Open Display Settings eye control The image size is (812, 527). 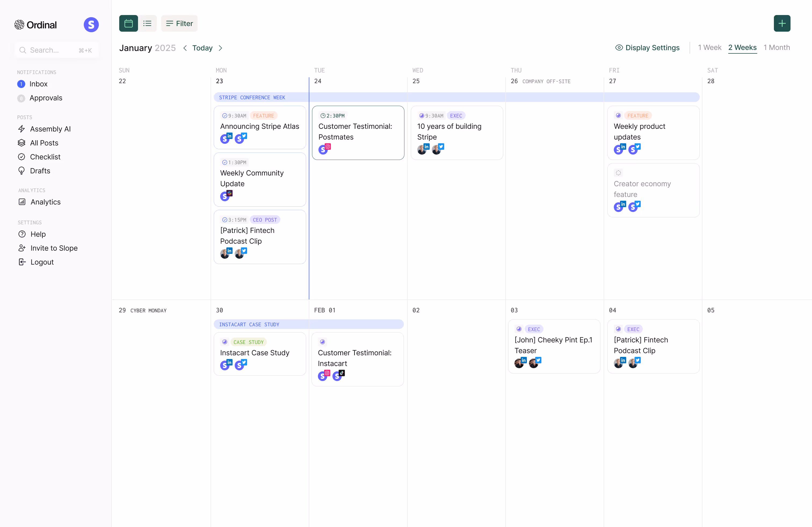(x=647, y=48)
